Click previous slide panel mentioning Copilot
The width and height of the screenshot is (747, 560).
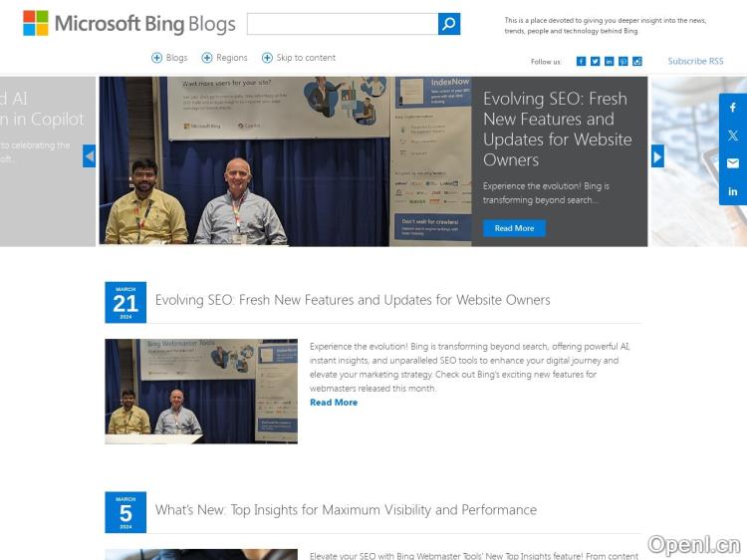point(48,161)
